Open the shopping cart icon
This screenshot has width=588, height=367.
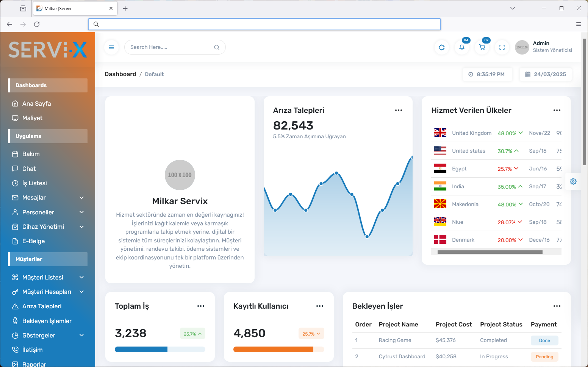click(482, 47)
